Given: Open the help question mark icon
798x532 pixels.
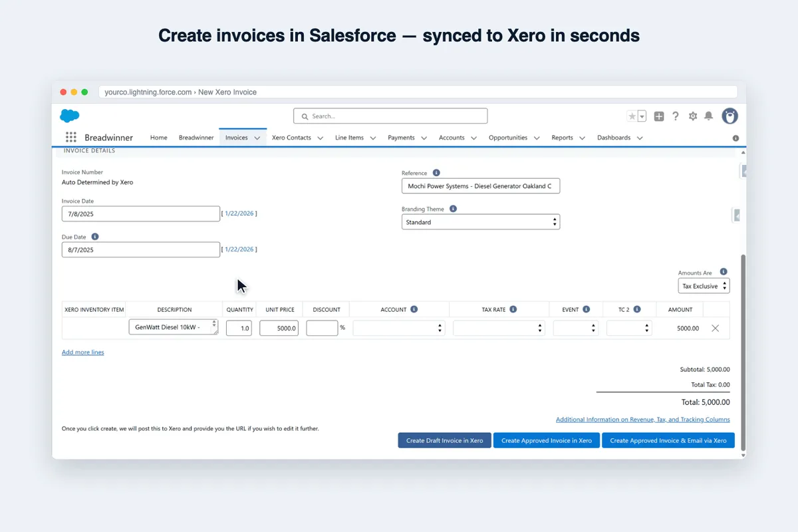Looking at the screenshot, I should pyautogui.click(x=676, y=116).
